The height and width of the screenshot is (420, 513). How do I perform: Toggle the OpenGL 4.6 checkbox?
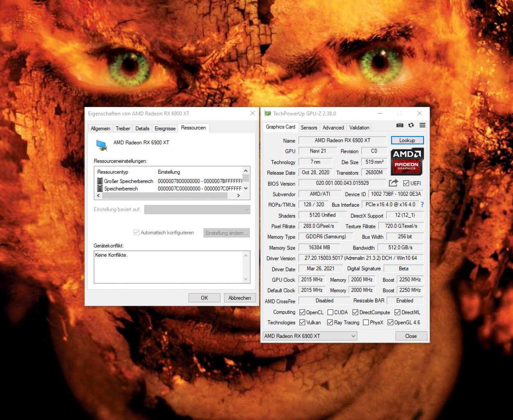[x=390, y=322]
